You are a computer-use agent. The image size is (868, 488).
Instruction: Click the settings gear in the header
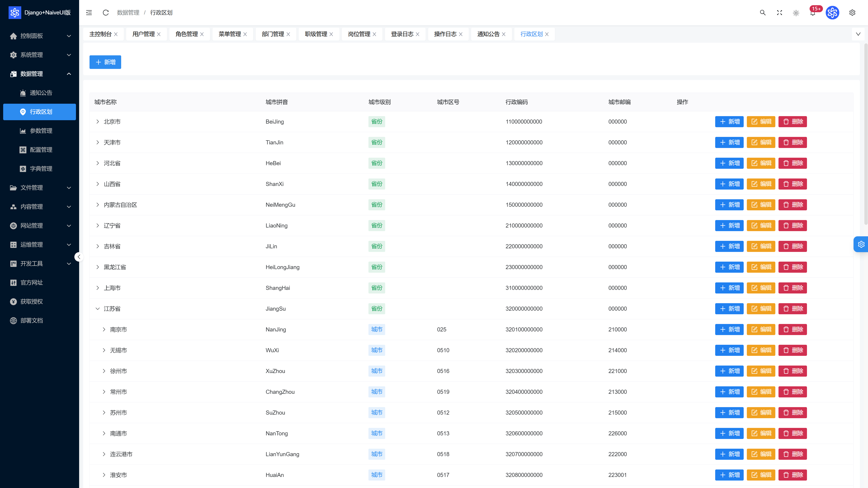[852, 12]
